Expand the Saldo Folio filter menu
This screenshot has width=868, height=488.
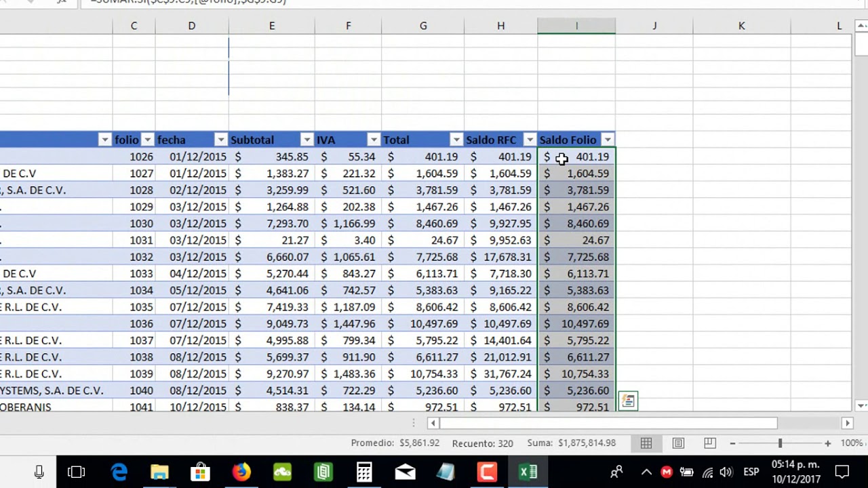tap(608, 140)
